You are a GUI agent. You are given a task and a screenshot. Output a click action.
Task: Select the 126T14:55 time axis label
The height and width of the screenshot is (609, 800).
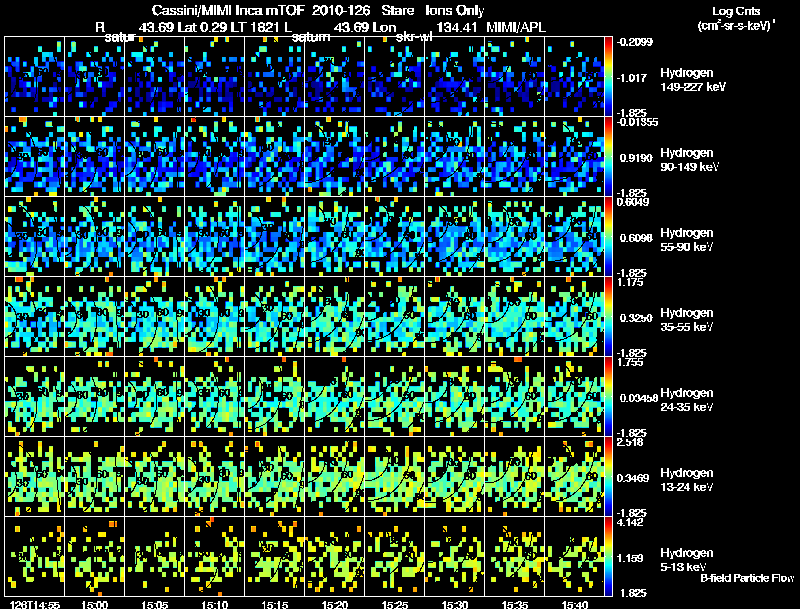[x=35, y=605]
